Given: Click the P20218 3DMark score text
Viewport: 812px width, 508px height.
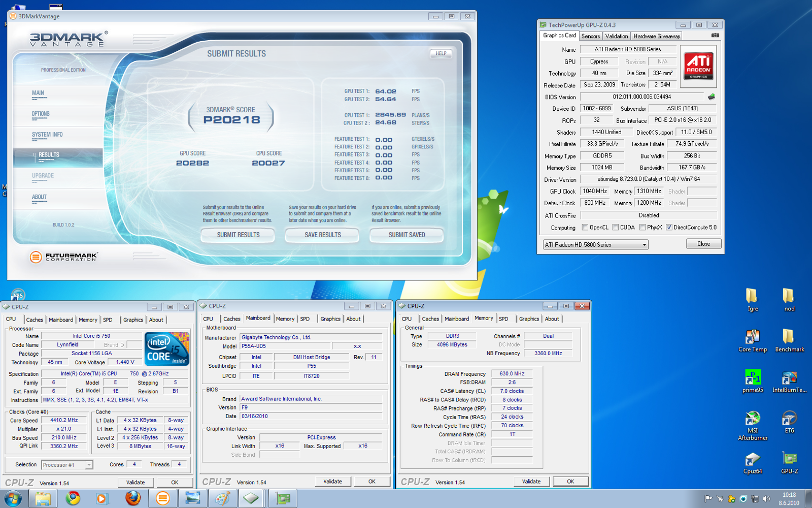Looking at the screenshot, I should [231, 120].
